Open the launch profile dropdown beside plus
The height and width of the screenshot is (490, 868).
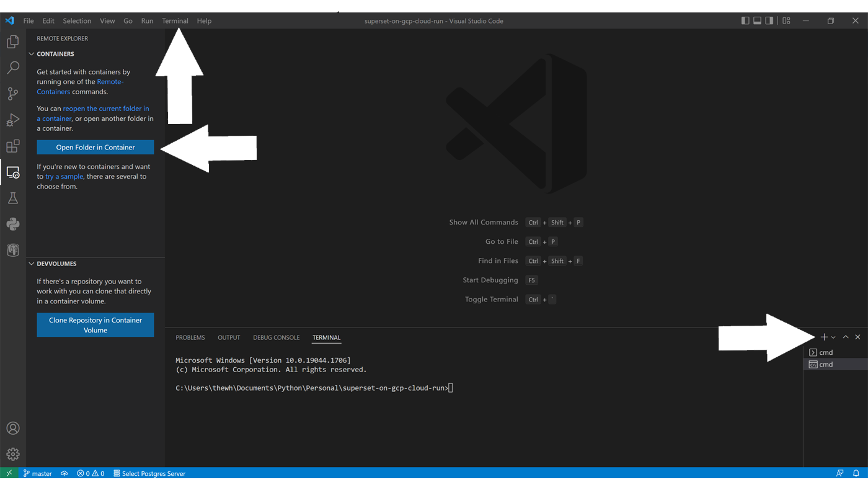coord(833,337)
